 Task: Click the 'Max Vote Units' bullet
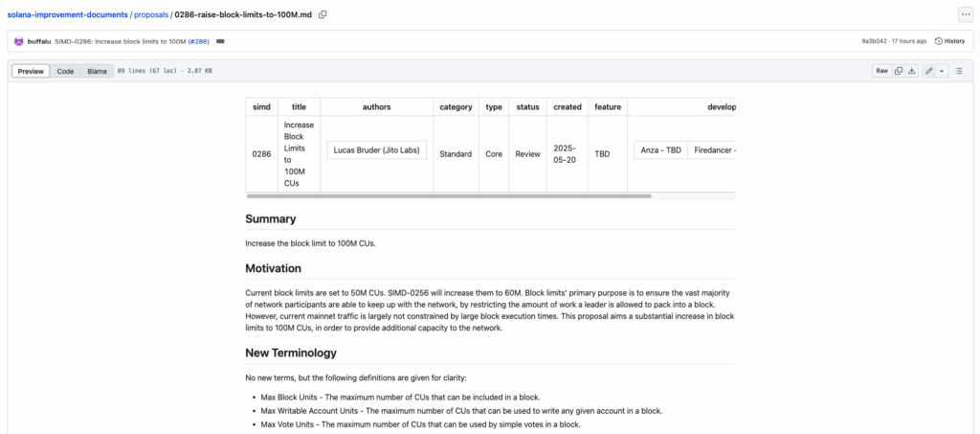pyautogui.click(x=421, y=424)
